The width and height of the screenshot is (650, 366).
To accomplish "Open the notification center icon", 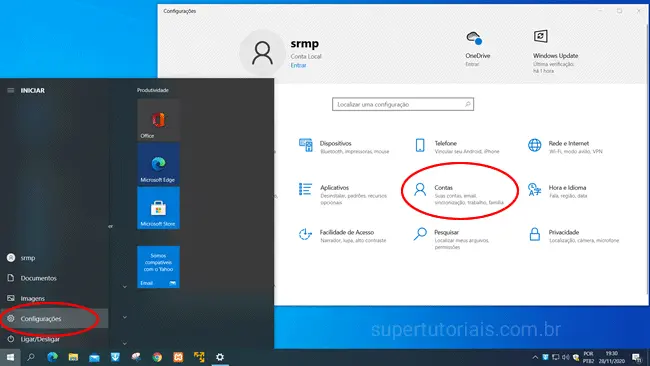I will coord(636,357).
